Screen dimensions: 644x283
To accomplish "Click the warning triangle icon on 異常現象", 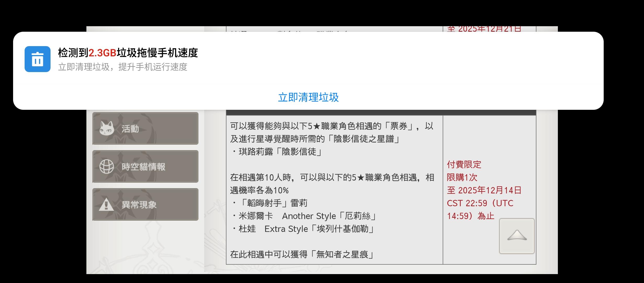I will (106, 204).
